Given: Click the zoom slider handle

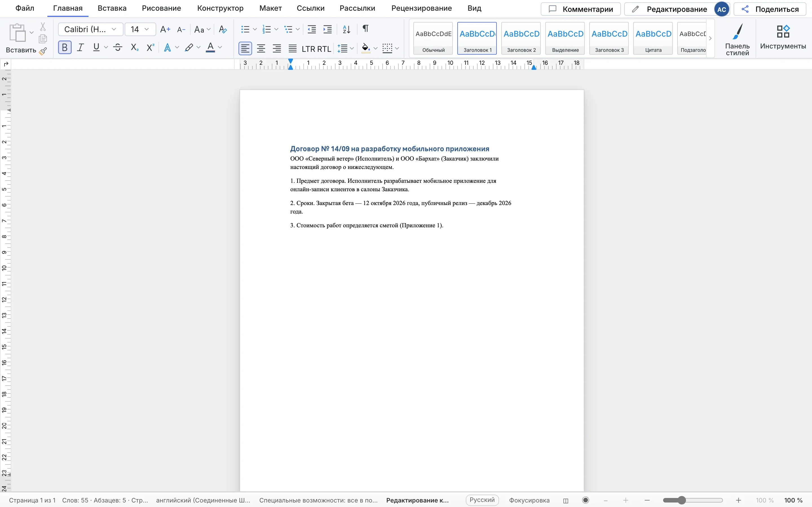Looking at the screenshot, I should (681, 500).
